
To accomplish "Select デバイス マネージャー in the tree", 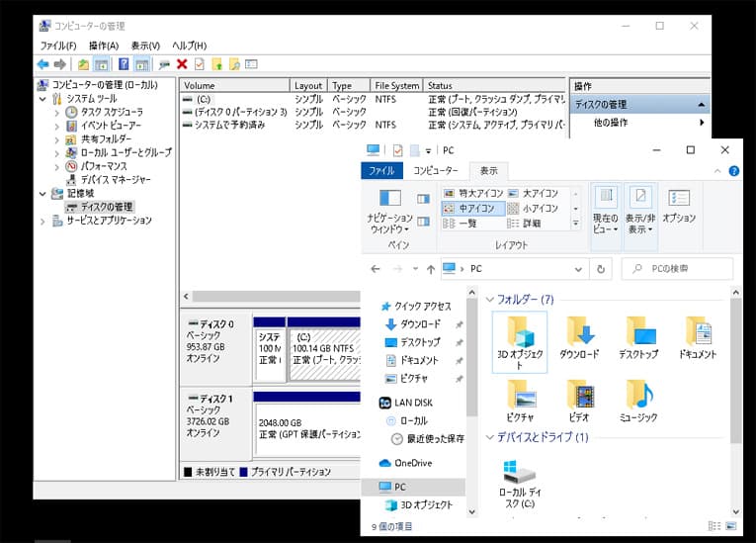I will [115, 180].
